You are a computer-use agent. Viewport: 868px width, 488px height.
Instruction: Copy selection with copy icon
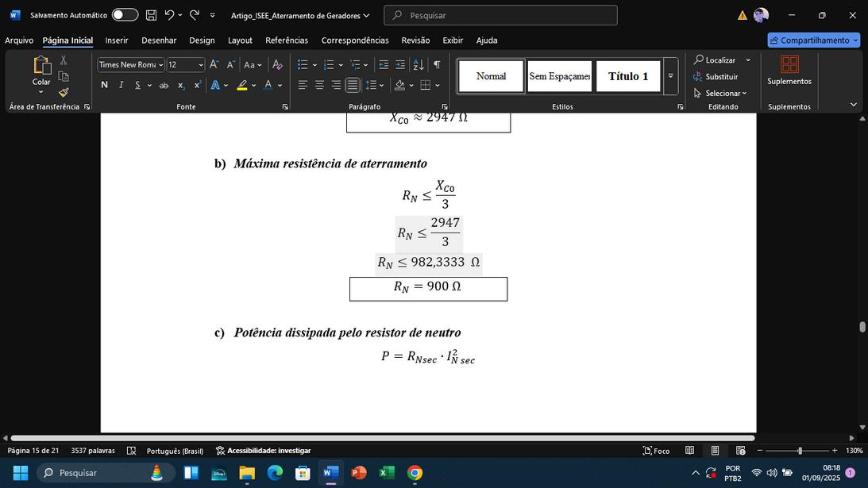point(64,76)
